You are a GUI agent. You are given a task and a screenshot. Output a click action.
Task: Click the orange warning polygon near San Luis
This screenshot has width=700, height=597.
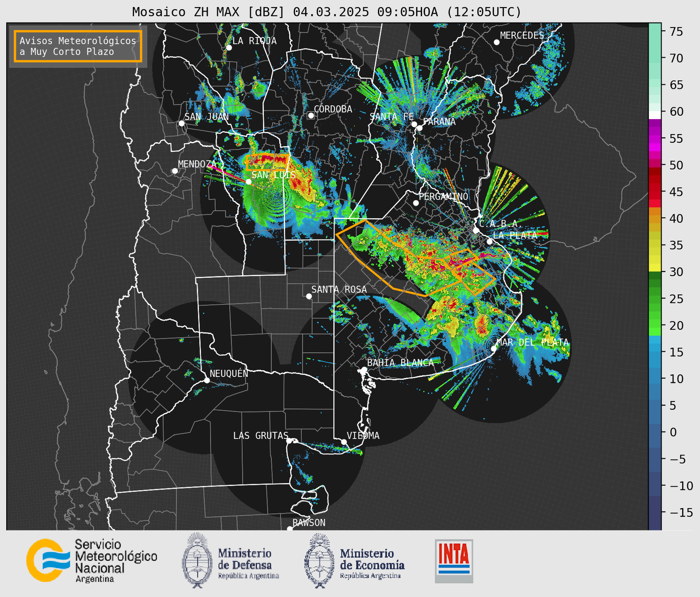[268, 162]
